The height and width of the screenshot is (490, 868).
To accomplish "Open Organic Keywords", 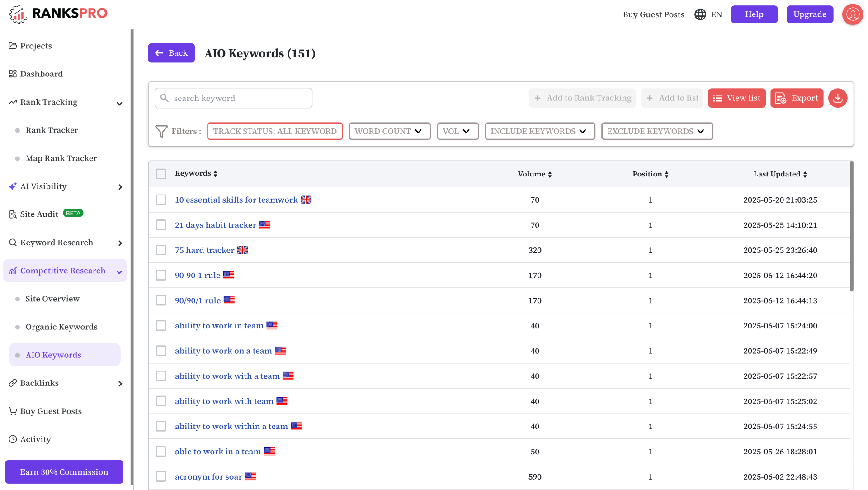I will click(61, 327).
